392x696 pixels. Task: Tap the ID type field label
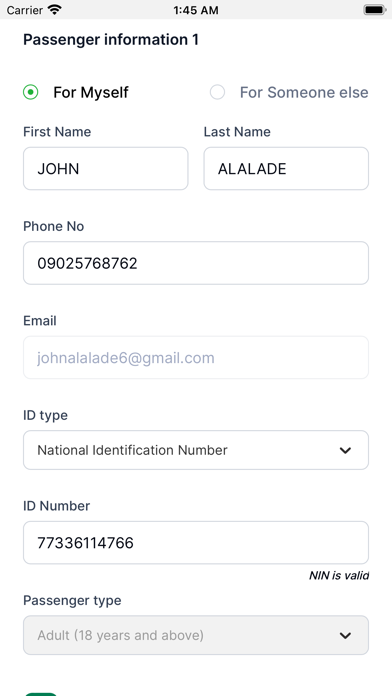click(45, 415)
